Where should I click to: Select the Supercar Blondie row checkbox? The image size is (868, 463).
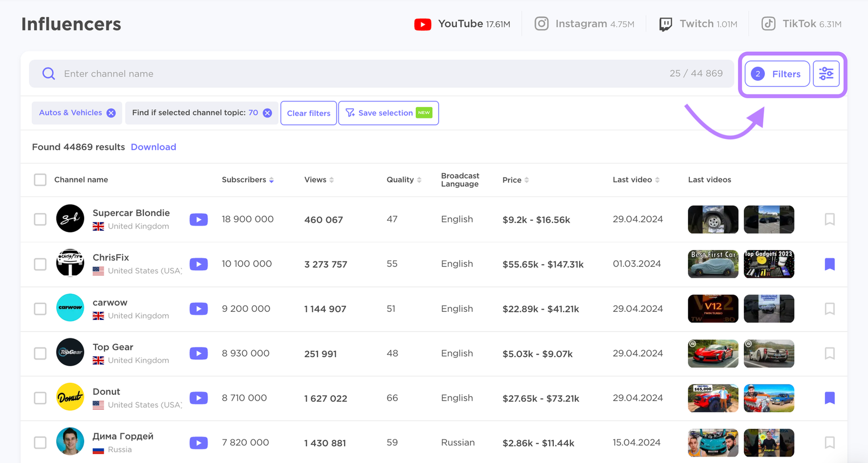[x=40, y=220]
